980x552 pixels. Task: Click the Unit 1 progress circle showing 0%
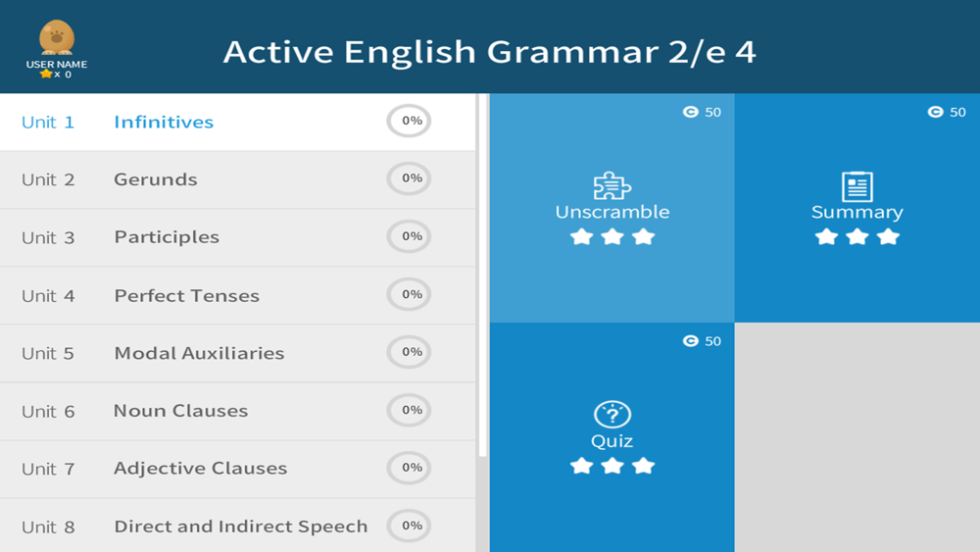tap(409, 121)
